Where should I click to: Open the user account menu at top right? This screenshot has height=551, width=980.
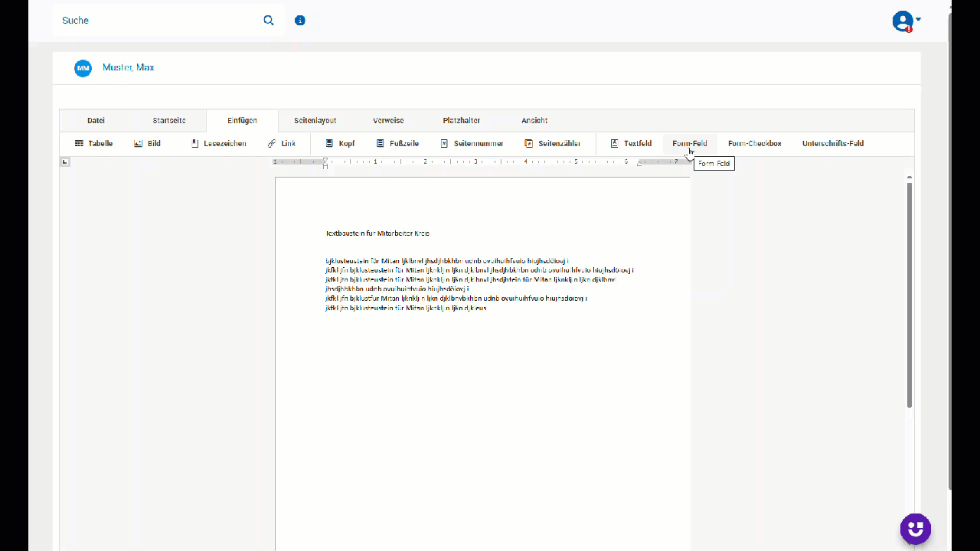pyautogui.click(x=906, y=21)
